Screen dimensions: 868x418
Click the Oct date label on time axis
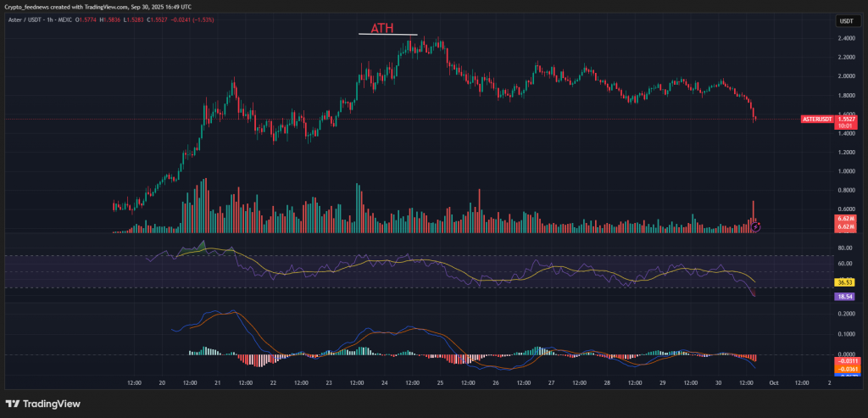pos(773,383)
